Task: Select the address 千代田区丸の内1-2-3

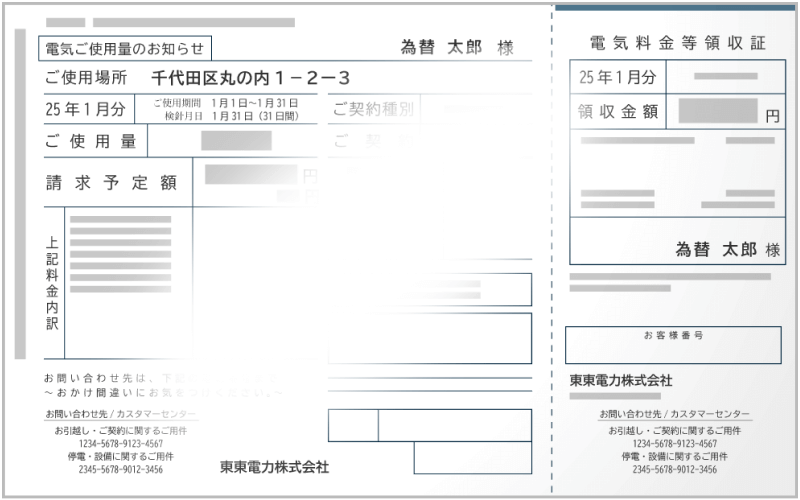Action: pos(250,78)
